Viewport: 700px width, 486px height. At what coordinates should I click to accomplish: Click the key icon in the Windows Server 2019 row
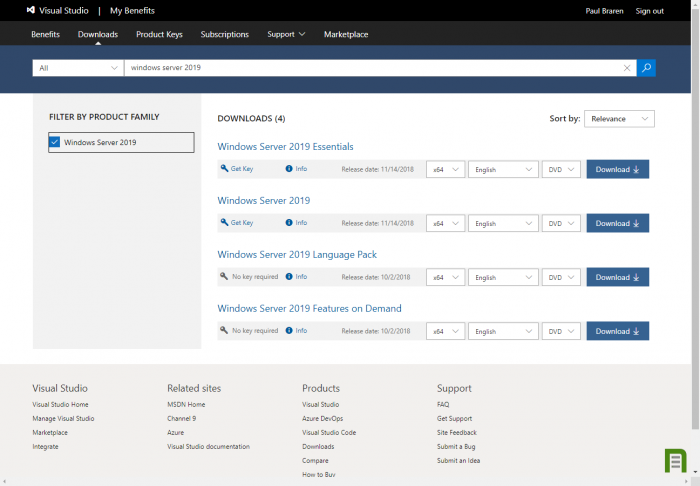click(x=224, y=222)
